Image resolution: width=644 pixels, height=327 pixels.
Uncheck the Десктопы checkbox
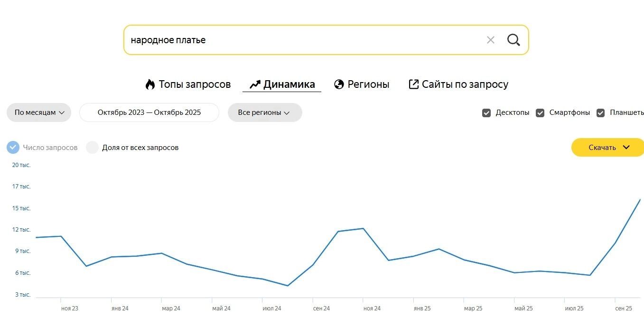(x=486, y=113)
